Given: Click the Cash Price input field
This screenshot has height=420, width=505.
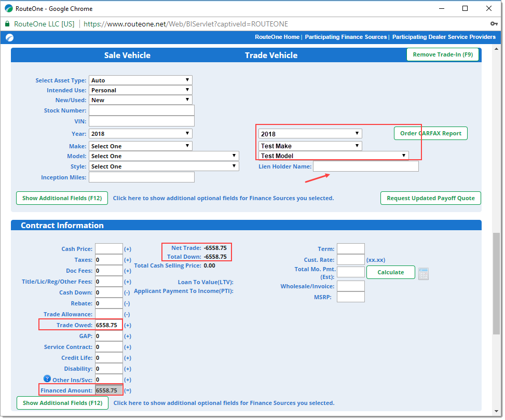Looking at the screenshot, I should tap(109, 249).
